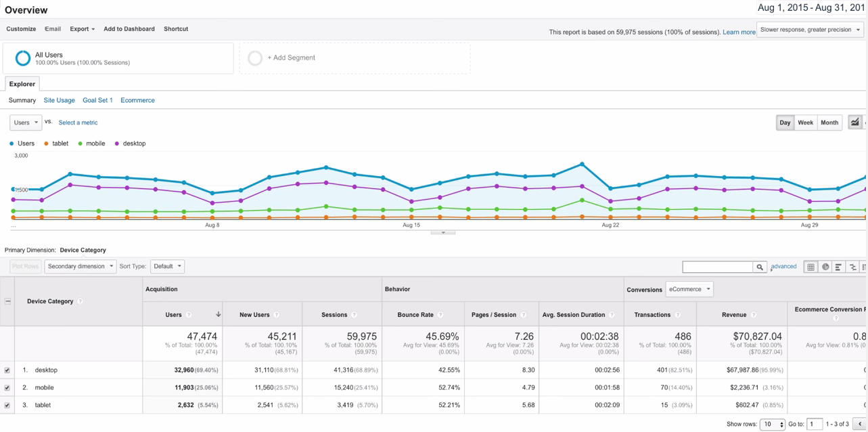Set graph interval to Day
The width and height of the screenshot is (868, 432).
tap(785, 123)
